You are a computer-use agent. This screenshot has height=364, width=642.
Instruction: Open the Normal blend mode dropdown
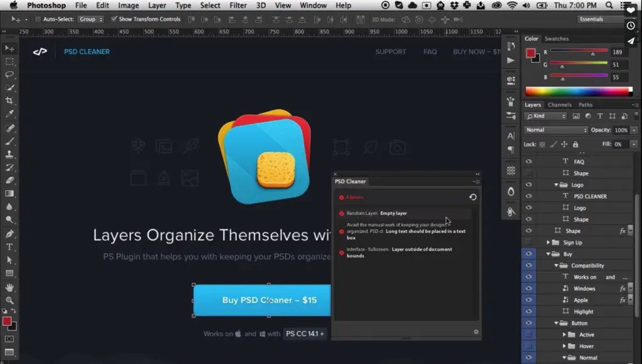click(x=556, y=130)
